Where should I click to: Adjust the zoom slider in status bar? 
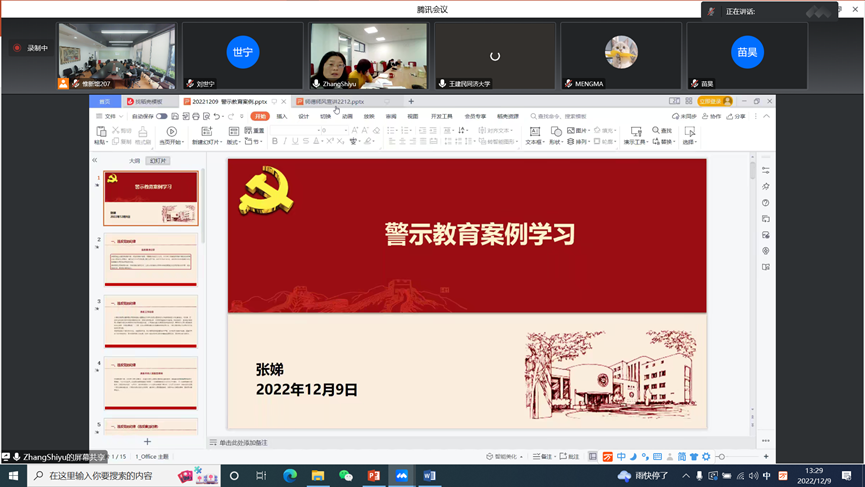tap(722, 457)
